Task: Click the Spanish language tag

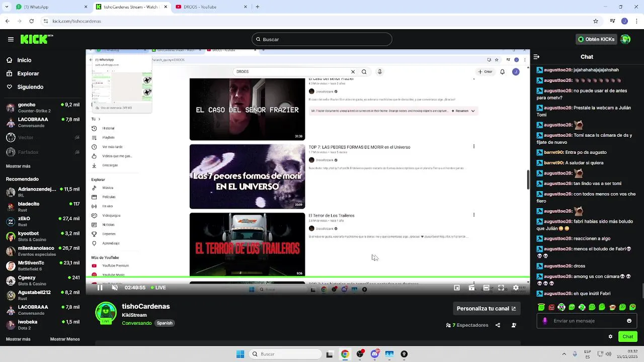Action: pos(165,323)
